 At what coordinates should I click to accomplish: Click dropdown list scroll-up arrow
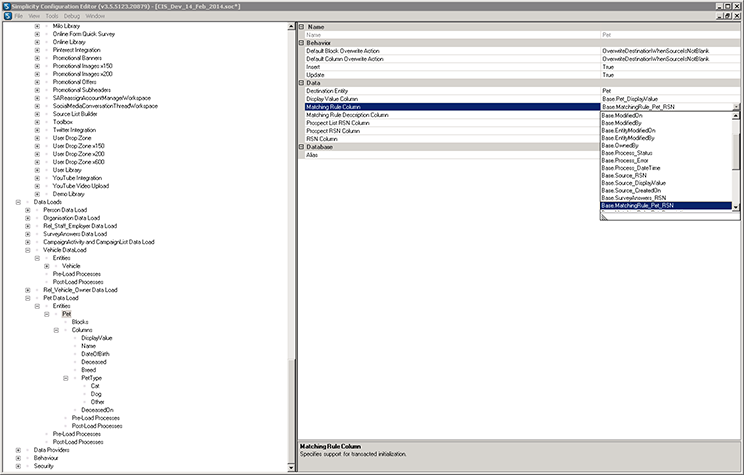point(736,115)
